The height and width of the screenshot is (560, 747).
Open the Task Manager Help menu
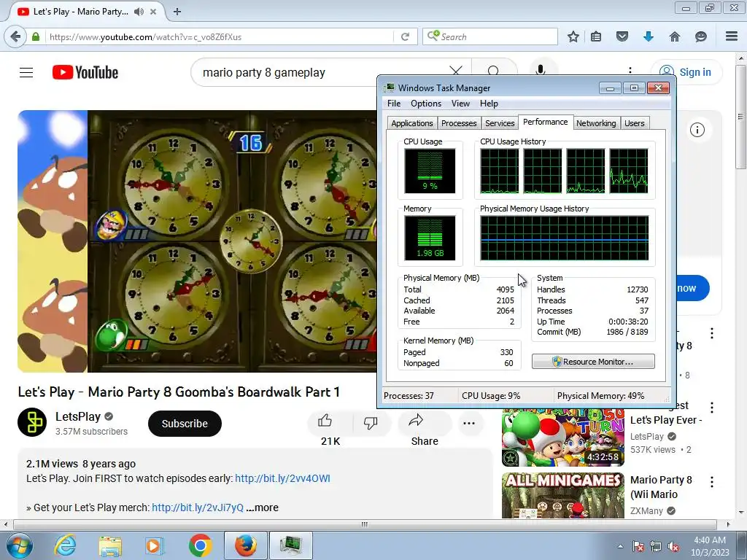pos(489,104)
